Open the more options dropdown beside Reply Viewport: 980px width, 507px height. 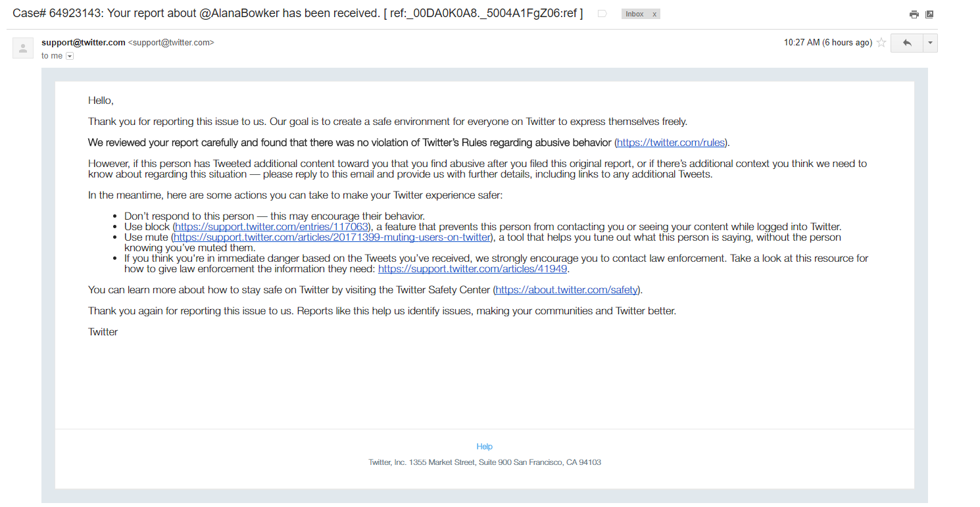[930, 43]
